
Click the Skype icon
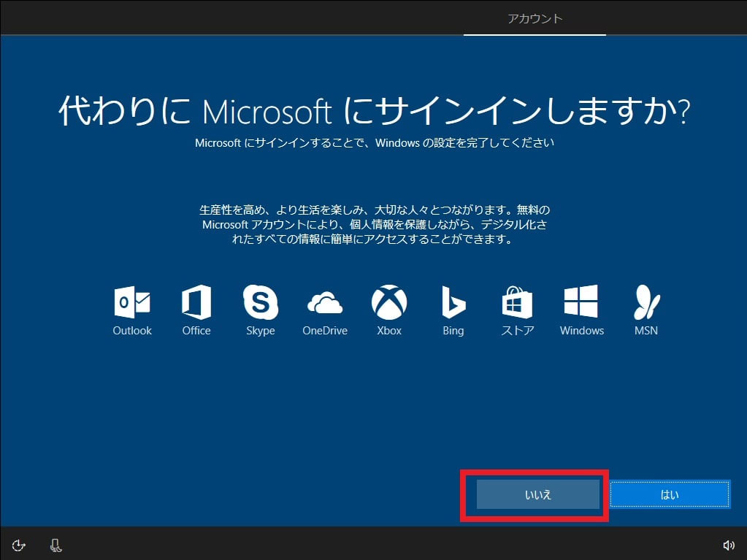point(261,302)
